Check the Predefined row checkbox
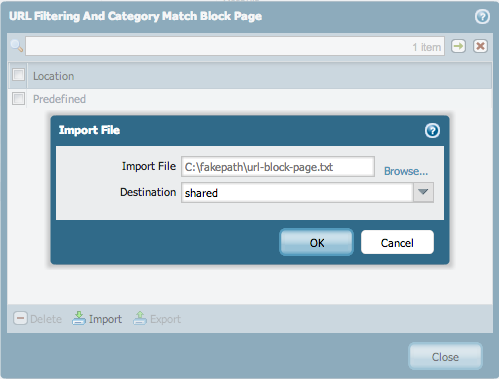 (18, 99)
